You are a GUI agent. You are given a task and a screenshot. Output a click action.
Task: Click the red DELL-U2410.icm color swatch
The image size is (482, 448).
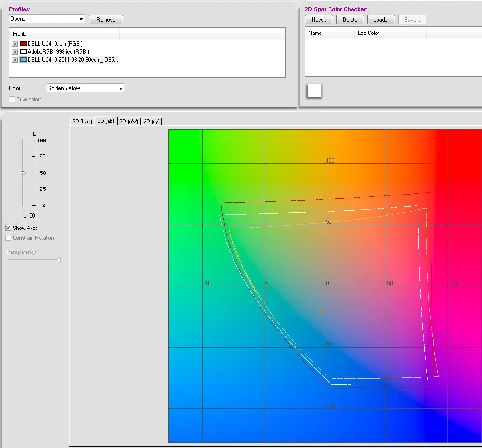[x=24, y=44]
